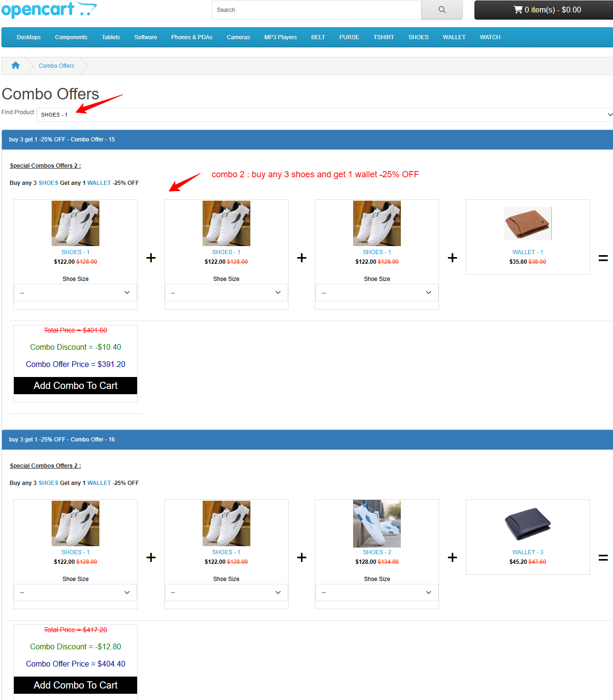Open the Desktops menu
This screenshot has height=700, width=613.
click(x=29, y=37)
